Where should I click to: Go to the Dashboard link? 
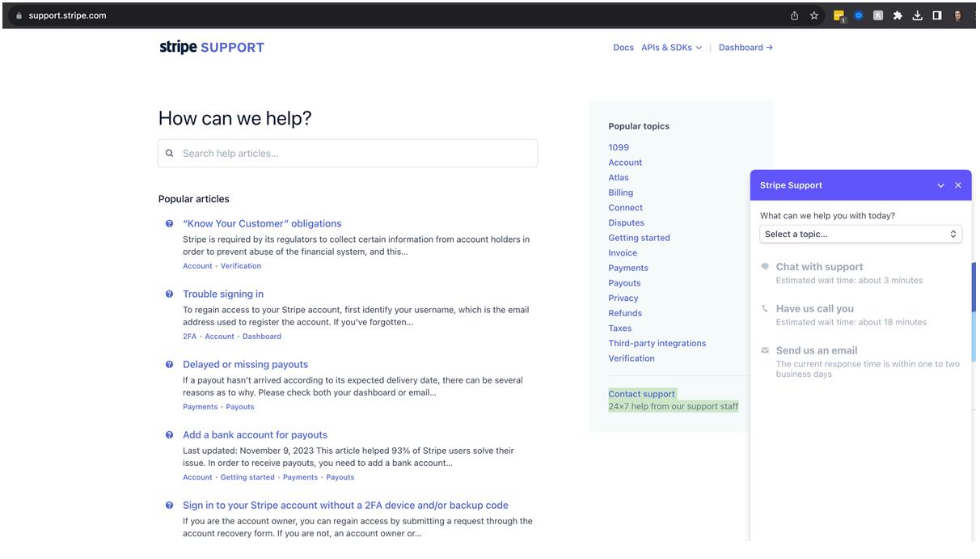pos(746,48)
